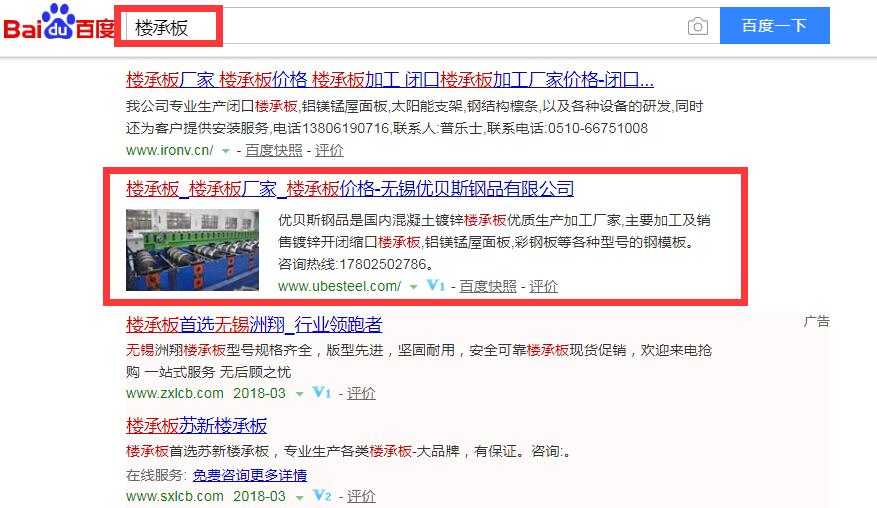
Task: Open 无锡优贝斯钢品有限公司 result title
Action: click(x=350, y=189)
